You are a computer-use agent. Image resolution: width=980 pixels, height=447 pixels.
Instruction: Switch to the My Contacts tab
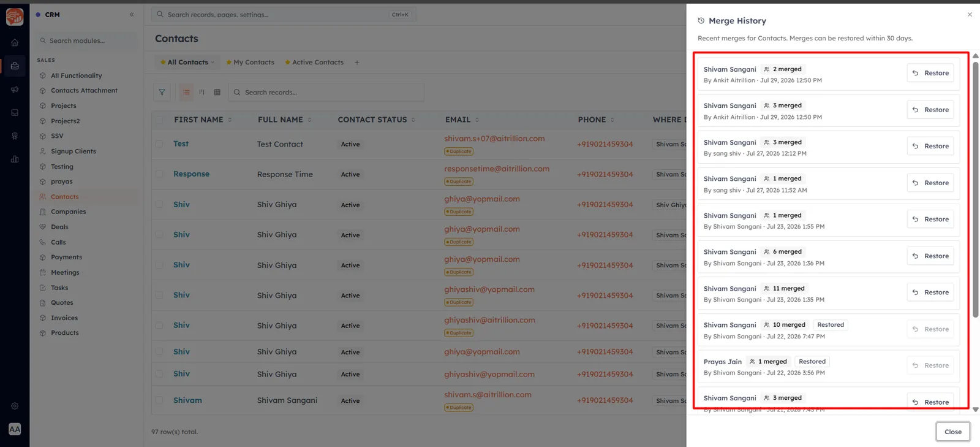[x=250, y=62]
